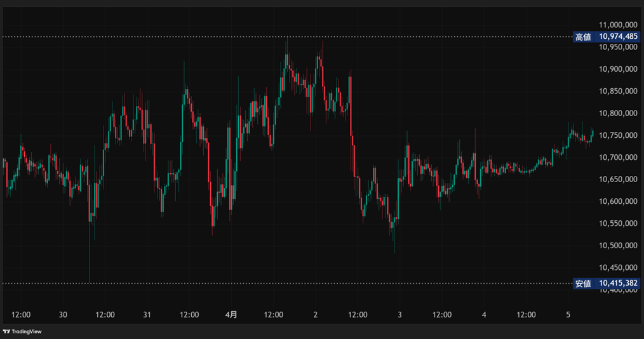
Task: Open the TradingView logo link
Action: point(22,331)
